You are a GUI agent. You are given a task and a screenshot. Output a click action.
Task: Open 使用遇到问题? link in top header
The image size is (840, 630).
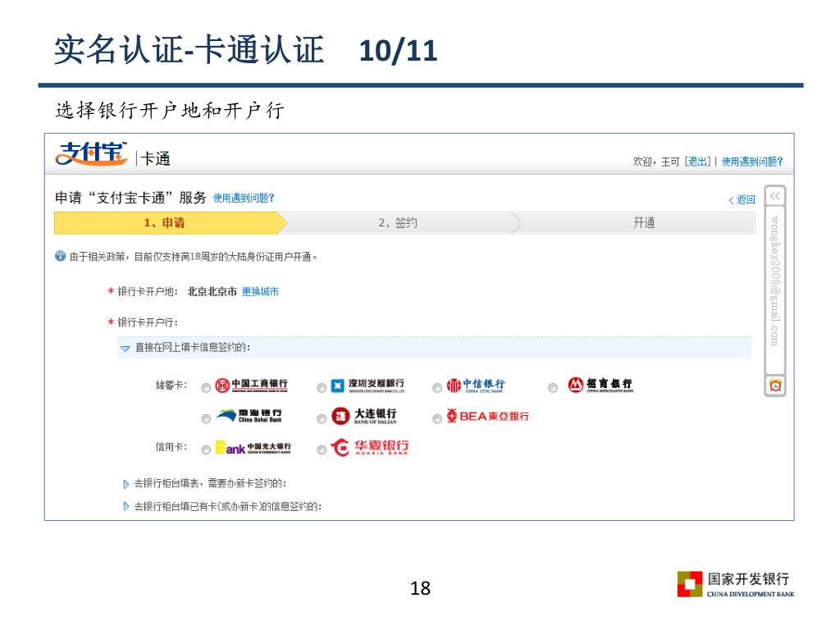tap(752, 162)
